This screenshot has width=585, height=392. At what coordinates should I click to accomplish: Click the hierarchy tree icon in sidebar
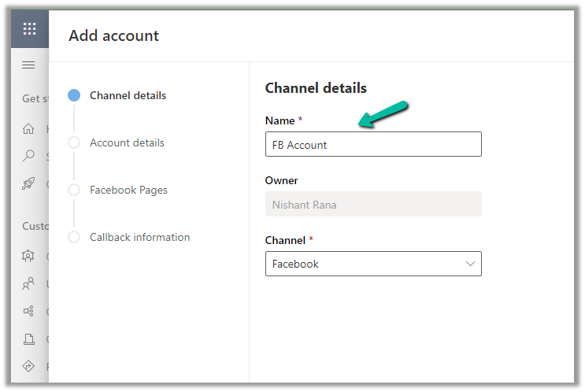pos(28,311)
